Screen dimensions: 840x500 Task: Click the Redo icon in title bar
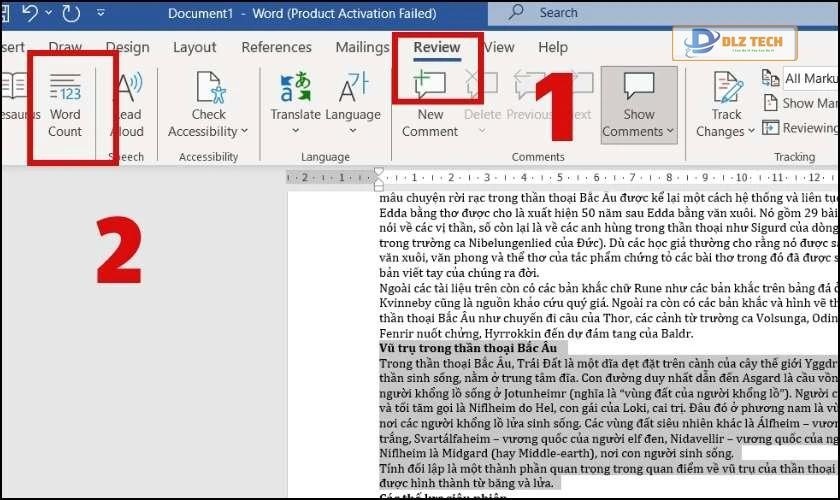(70, 15)
